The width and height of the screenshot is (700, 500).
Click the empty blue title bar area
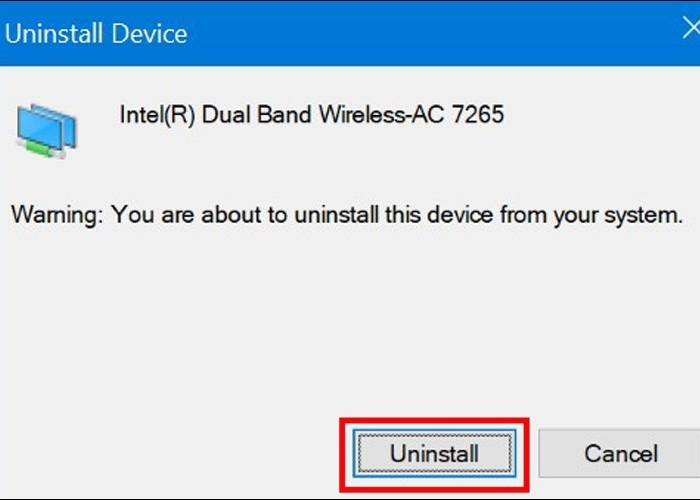coord(420,33)
